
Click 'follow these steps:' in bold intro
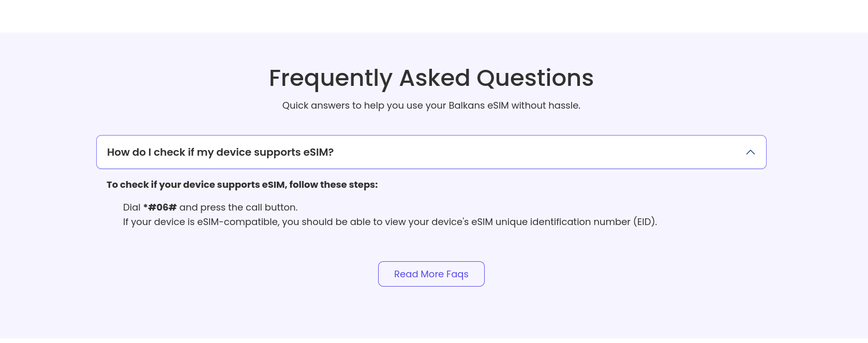(x=334, y=185)
